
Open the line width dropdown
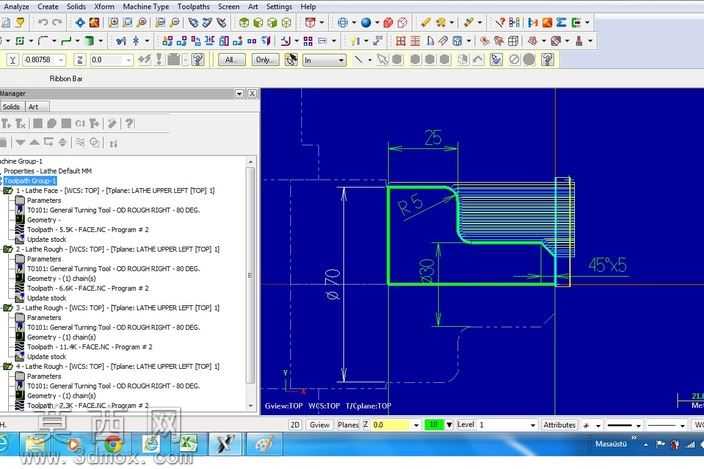pos(682,425)
